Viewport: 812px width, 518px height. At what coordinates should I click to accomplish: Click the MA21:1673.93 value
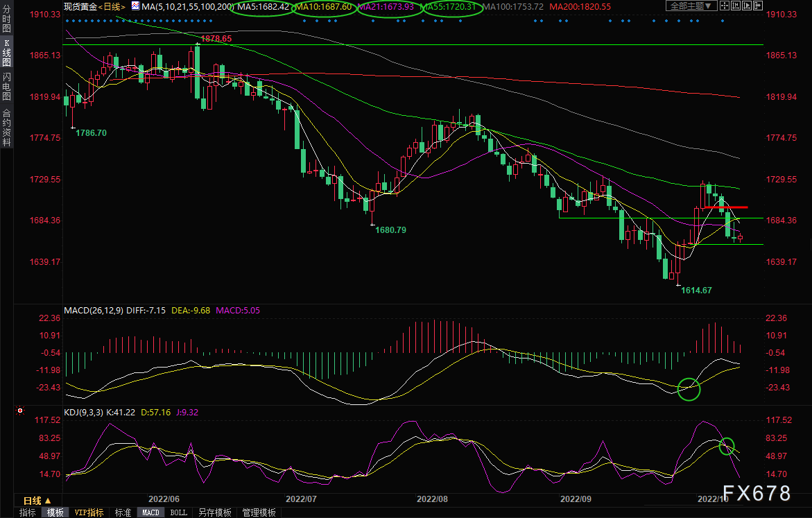386,7
